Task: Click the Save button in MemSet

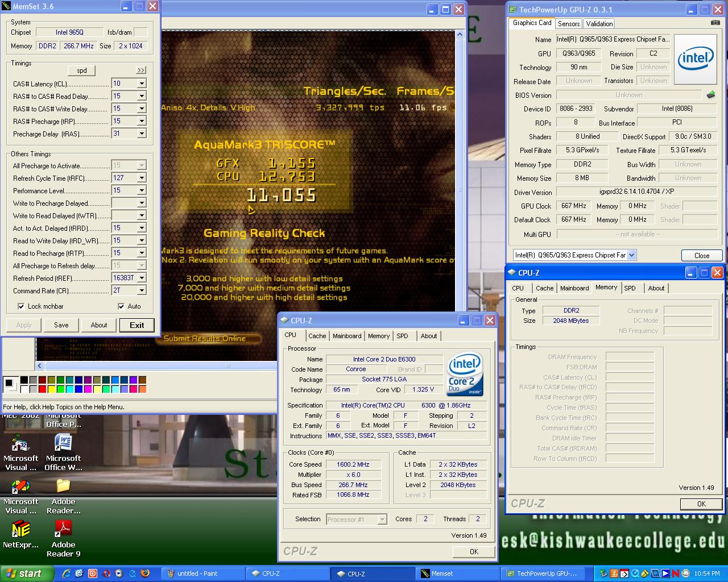Action: [x=61, y=325]
